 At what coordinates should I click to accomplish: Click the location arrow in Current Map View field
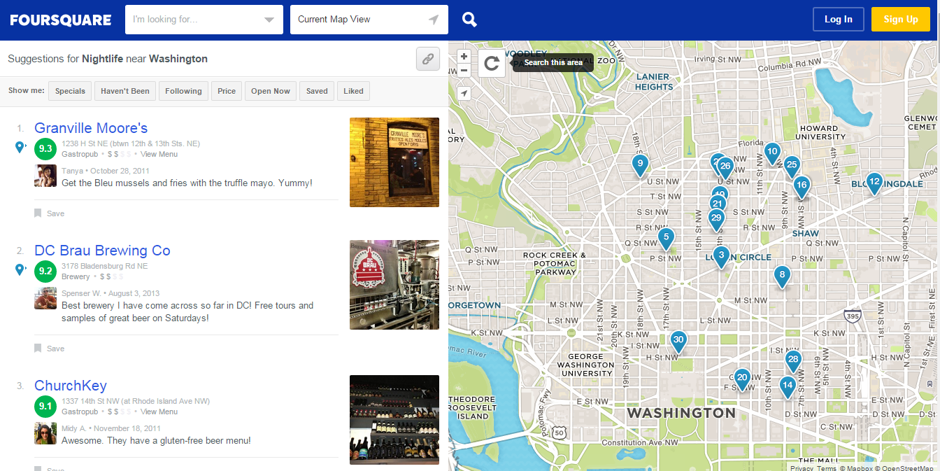click(433, 20)
